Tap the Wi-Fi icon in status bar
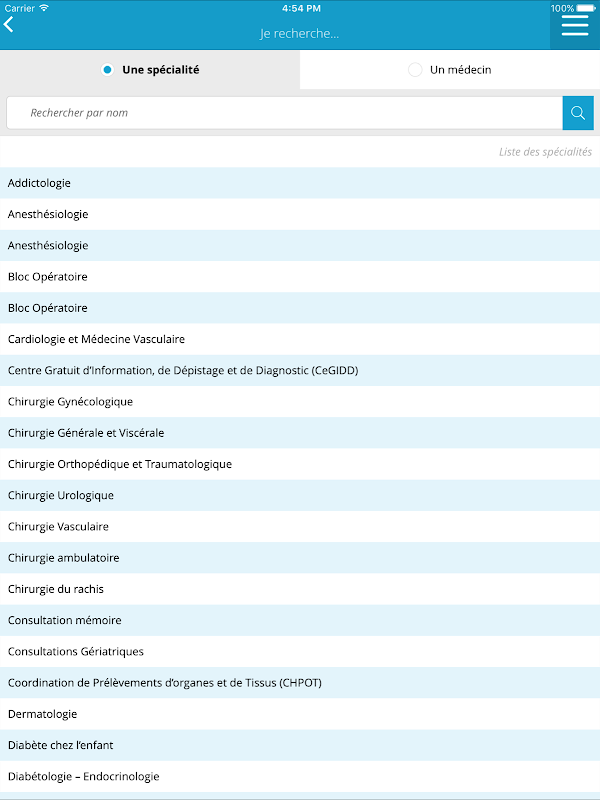Image resolution: width=600 pixels, height=800 pixels. tap(44, 8)
